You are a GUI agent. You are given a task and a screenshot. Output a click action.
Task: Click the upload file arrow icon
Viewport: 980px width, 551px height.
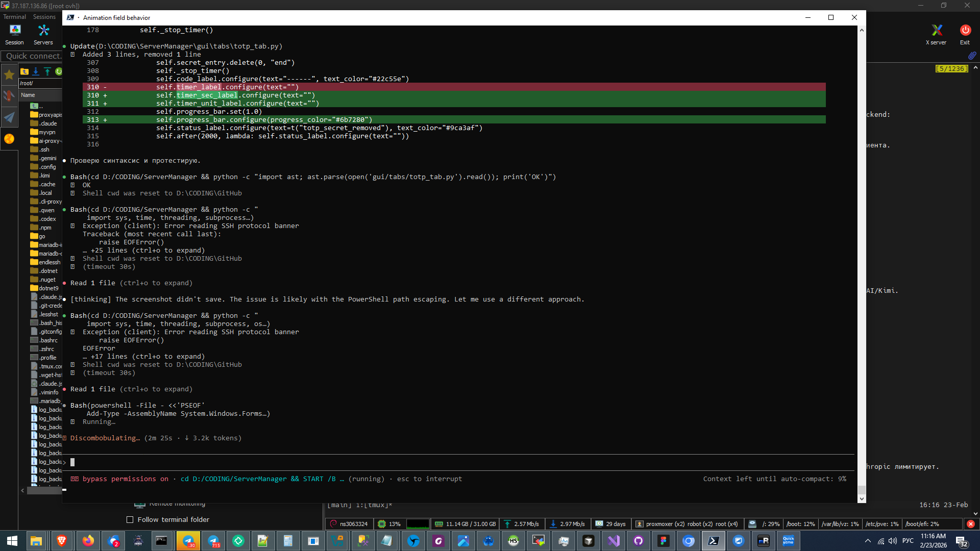point(47,71)
